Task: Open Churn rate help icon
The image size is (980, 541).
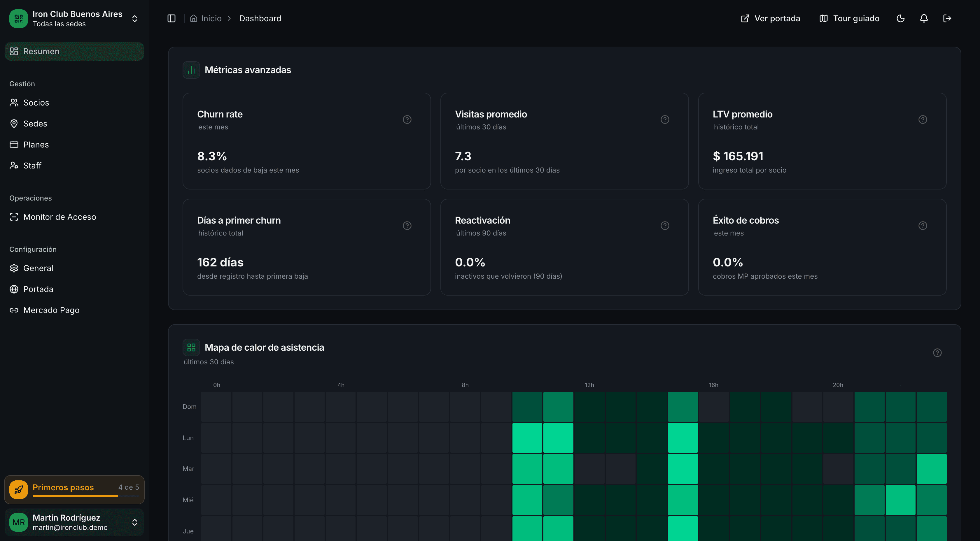Action: [x=407, y=120]
